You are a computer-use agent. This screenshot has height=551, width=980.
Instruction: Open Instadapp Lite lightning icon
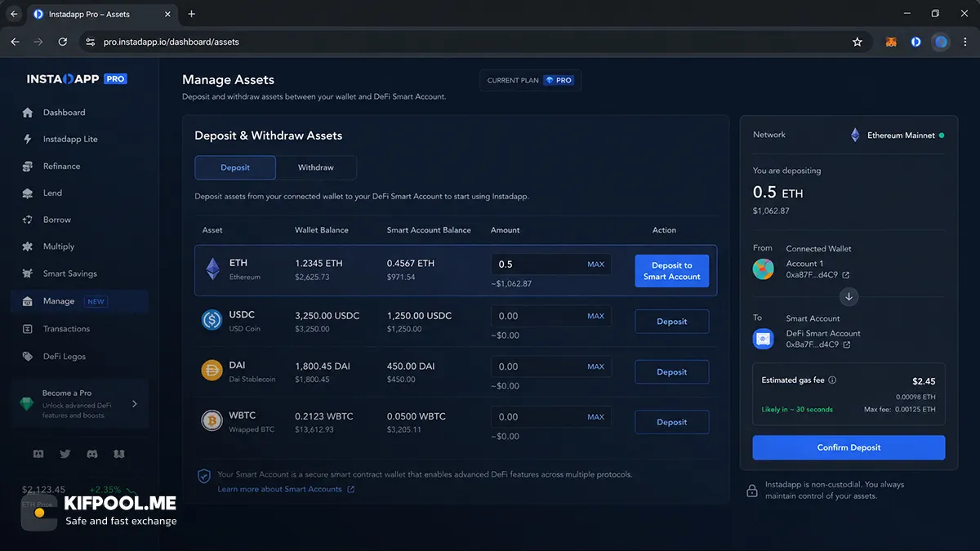(x=28, y=140)
